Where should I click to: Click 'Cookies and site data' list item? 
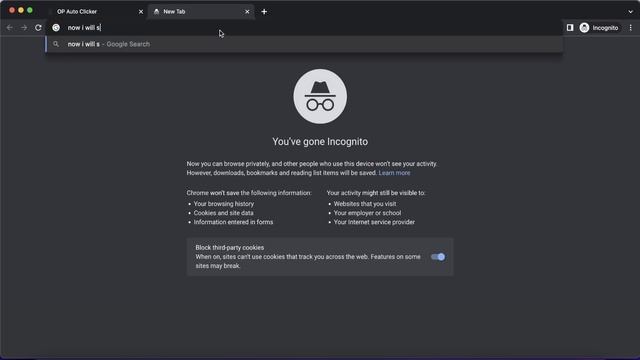coord(223,213)
